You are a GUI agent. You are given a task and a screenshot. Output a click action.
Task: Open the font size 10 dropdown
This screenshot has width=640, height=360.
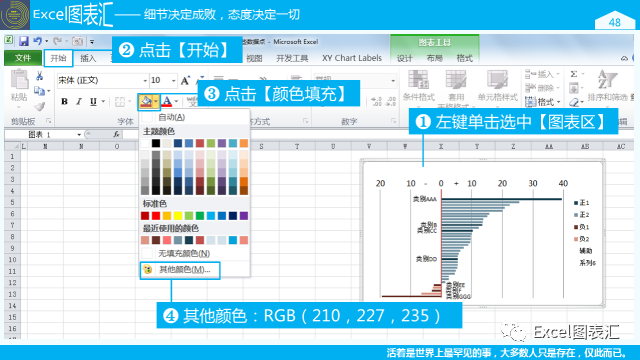tap(173, 80)
